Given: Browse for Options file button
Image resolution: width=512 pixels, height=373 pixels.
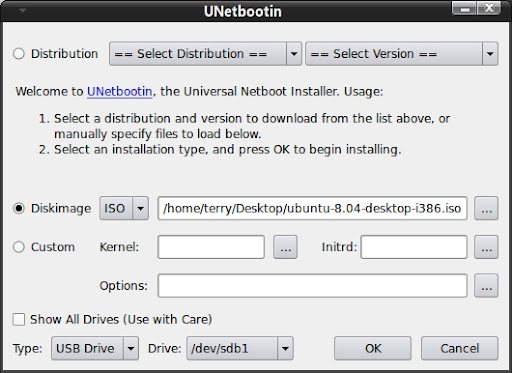Looking at the screenshot, I should pyautogui.click(x=486, y=286).
